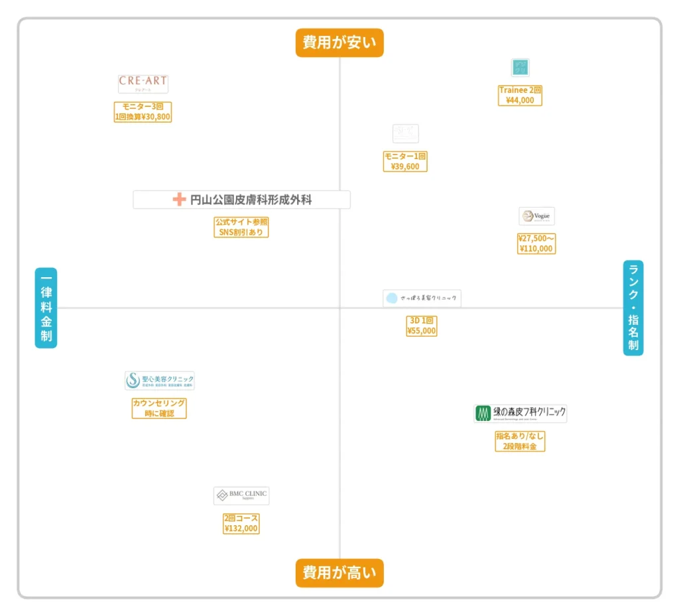The width and height of the screenshot is (679, 616).
Task: Click the モニター1回 ¥39,600 price tag
Action: (x=405, y=161)
